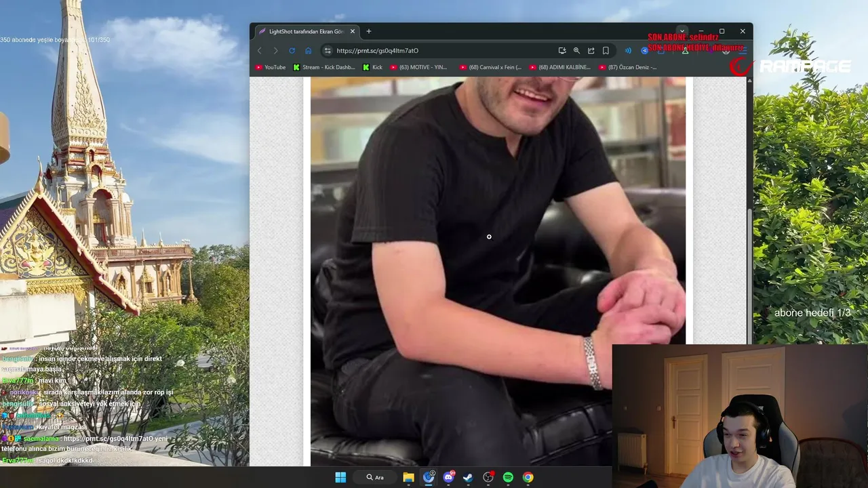Click the sound waves extension icon

coord(628,51)
